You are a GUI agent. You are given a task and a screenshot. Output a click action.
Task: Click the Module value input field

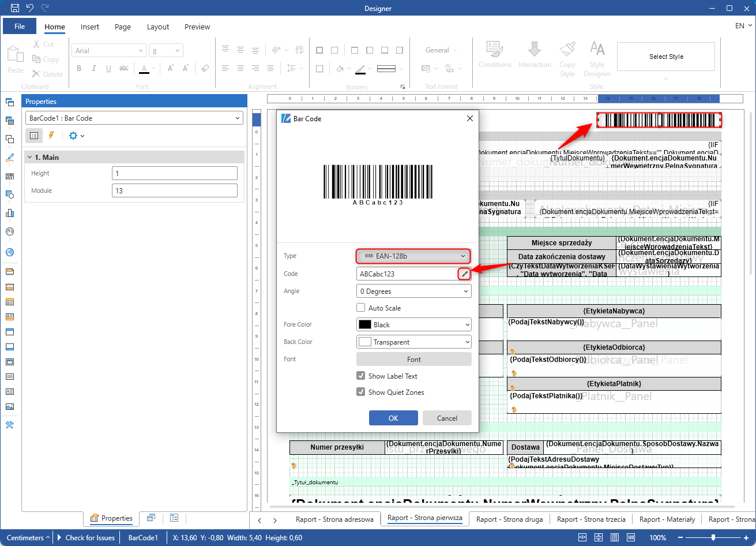(174, 191)
